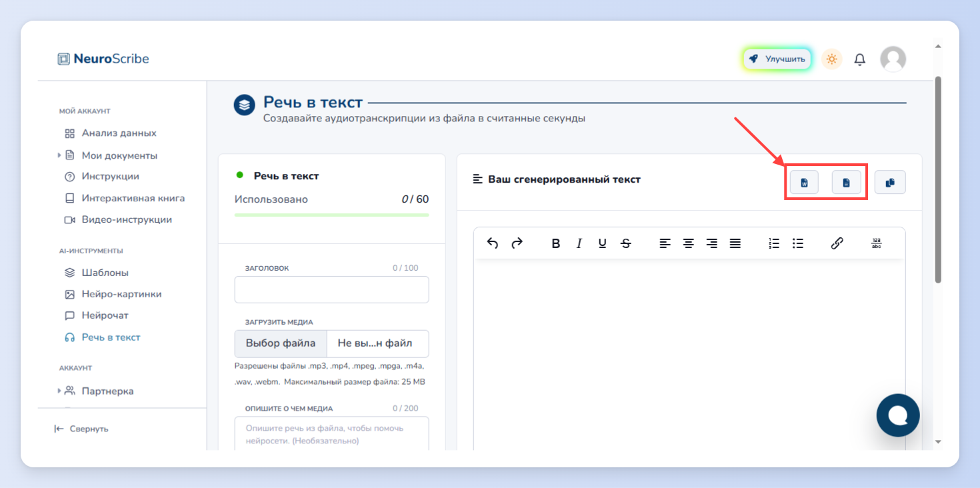Open user profile avatar
This screenshot has width=980, height=488.
[x=893, y=59]
